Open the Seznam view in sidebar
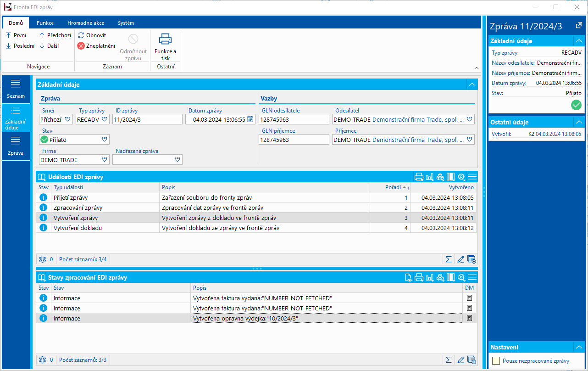The height and width of the screenshot is (371, 588). click(x=16, y=89)
